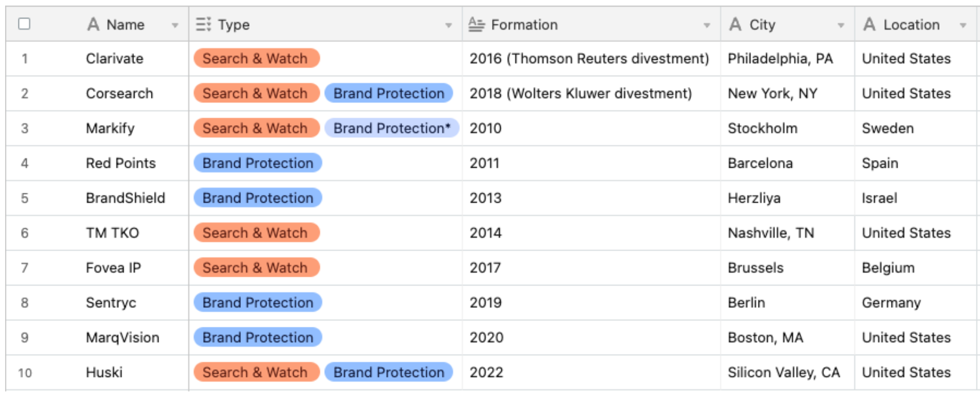Screen dimensions: 980x399
Task: Select row number 4 for Red Points
Action: [x=25, y=163]
